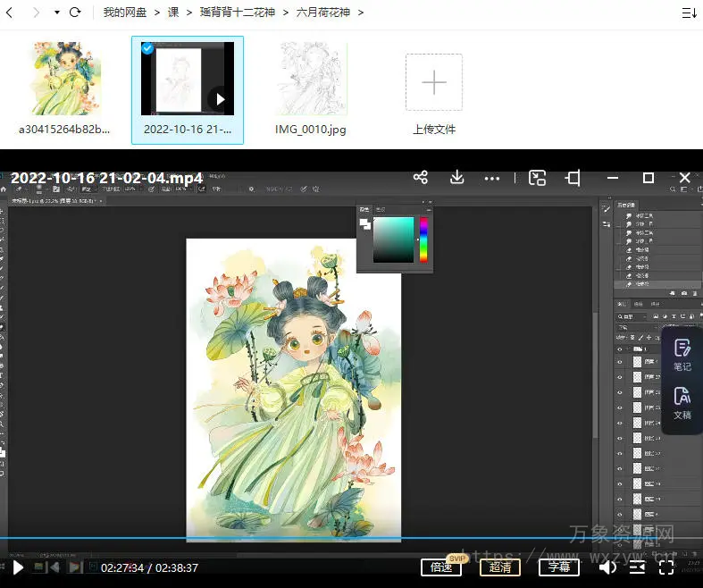
Task: Navigate to 我的网盘 breadcrumb
Action: (x=124, y=13)
